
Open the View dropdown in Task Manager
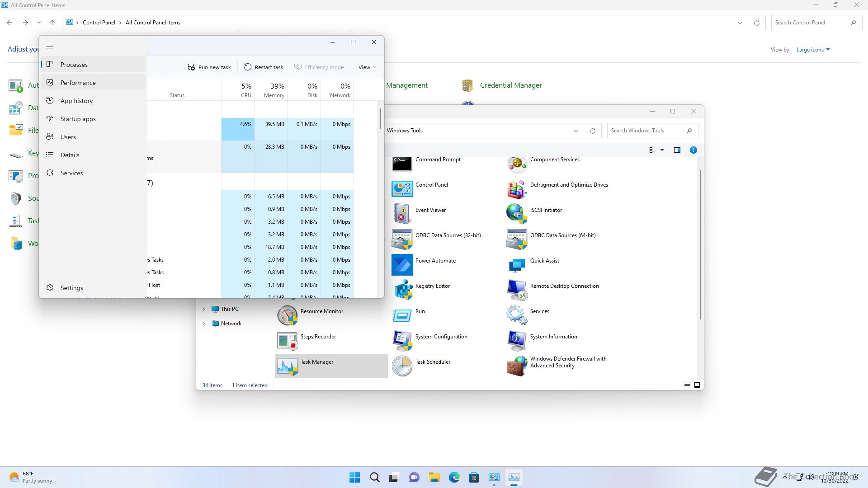click(x=367, y=67)
